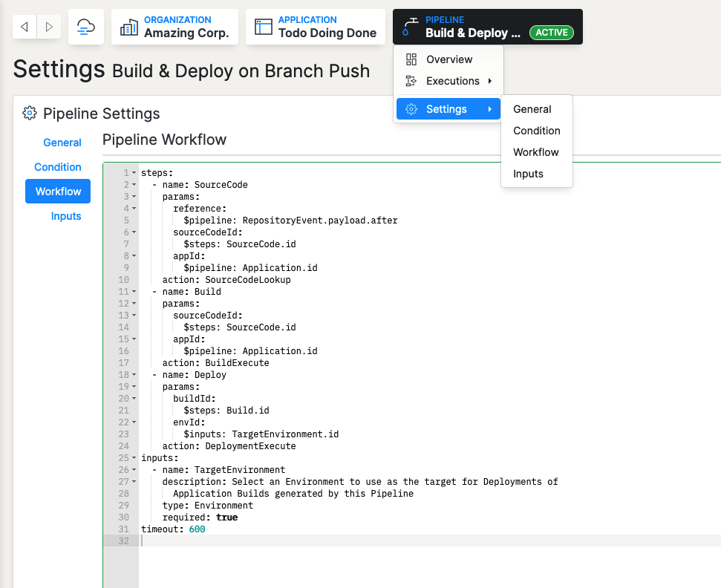Viewport: 721px width, 588px height.
Task: Click the ACTIVE status badge
Action: pos(552,33)
